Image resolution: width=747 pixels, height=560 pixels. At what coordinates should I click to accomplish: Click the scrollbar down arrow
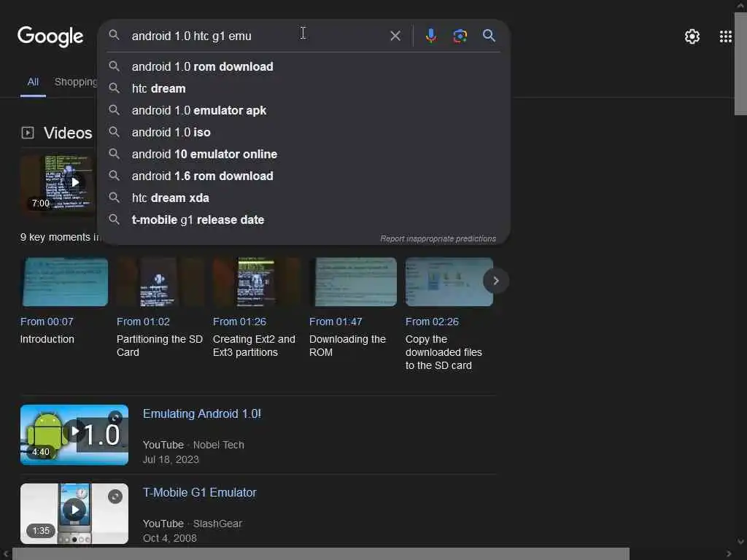click(x=740, y=542)
